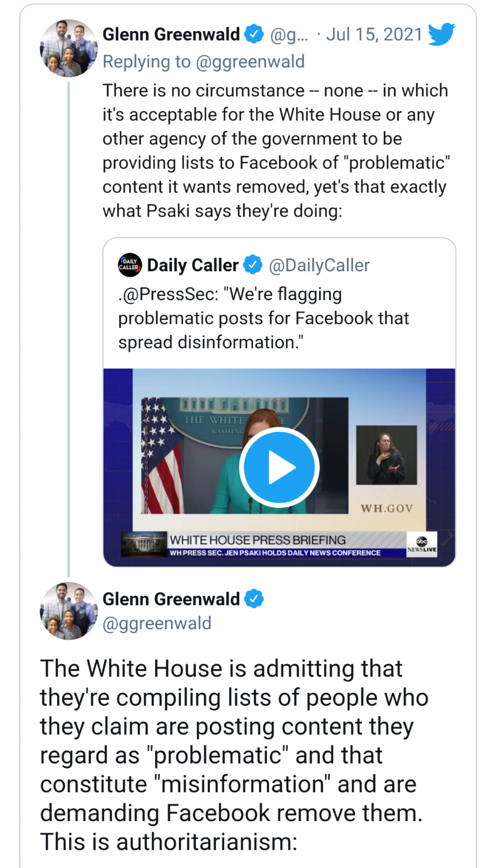Open Glenn Greenwald's top profile avatar
This screenshot has width=490, height=868.
[x=69, y=48]
